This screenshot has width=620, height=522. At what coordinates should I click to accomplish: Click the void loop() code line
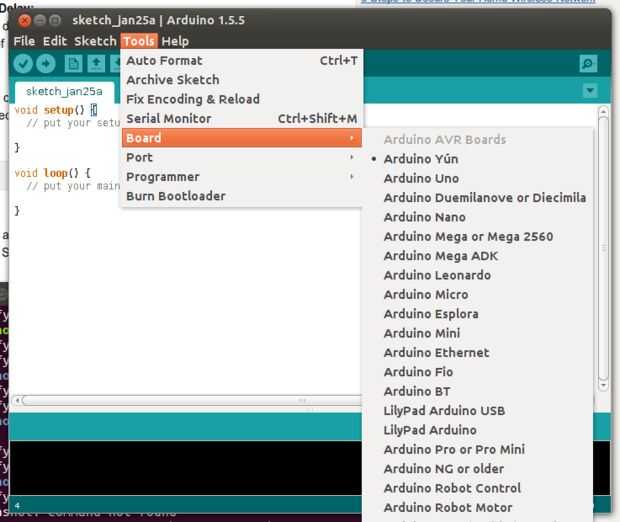pos(53,173)
